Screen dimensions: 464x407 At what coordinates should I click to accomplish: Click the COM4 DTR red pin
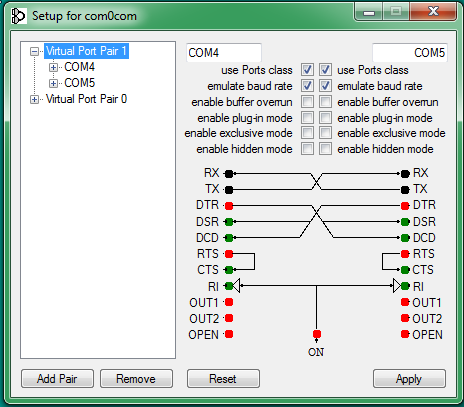pyautogui.click(x=229, y=206)
